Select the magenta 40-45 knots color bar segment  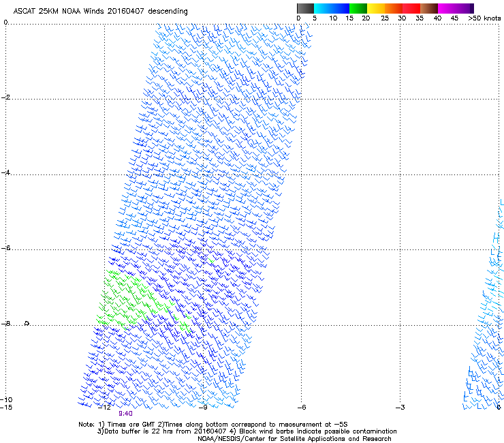[x=447, y=8]
